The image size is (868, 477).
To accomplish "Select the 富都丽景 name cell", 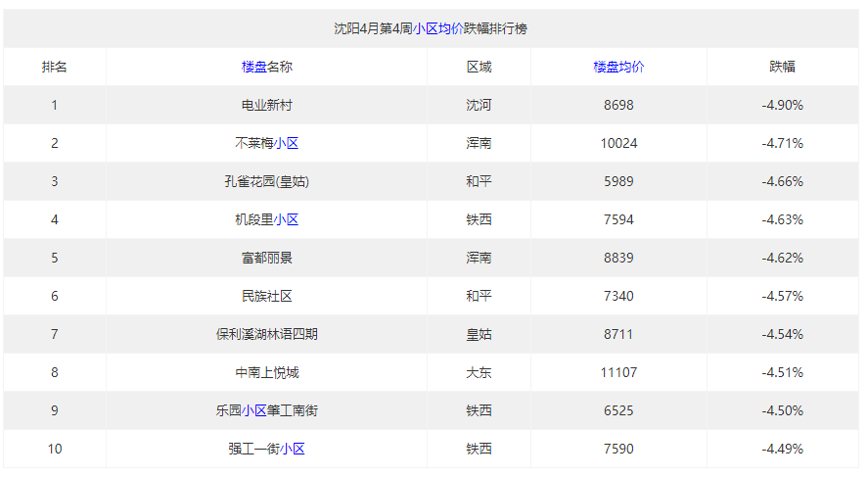I will point(266,258).
